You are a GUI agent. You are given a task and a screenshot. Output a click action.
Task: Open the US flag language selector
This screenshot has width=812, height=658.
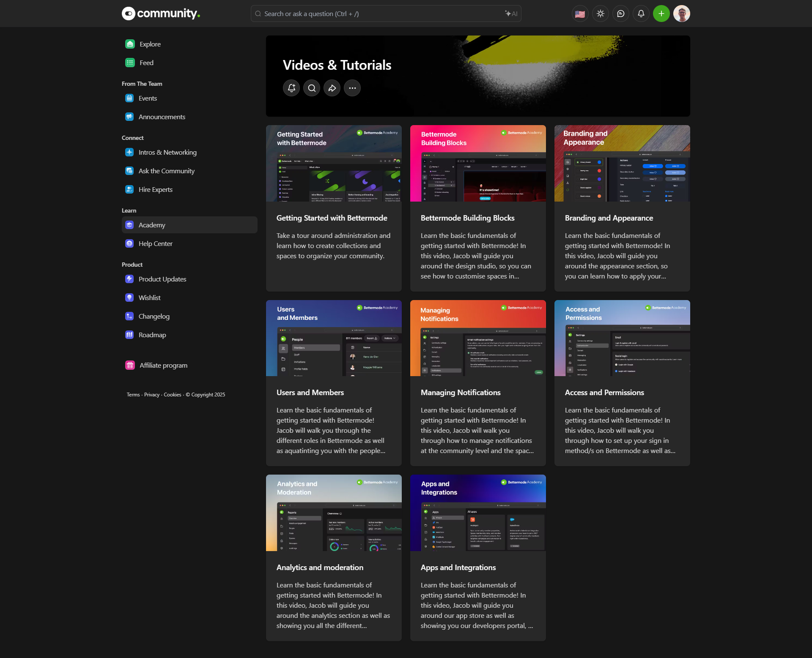(x=580, y=14)
